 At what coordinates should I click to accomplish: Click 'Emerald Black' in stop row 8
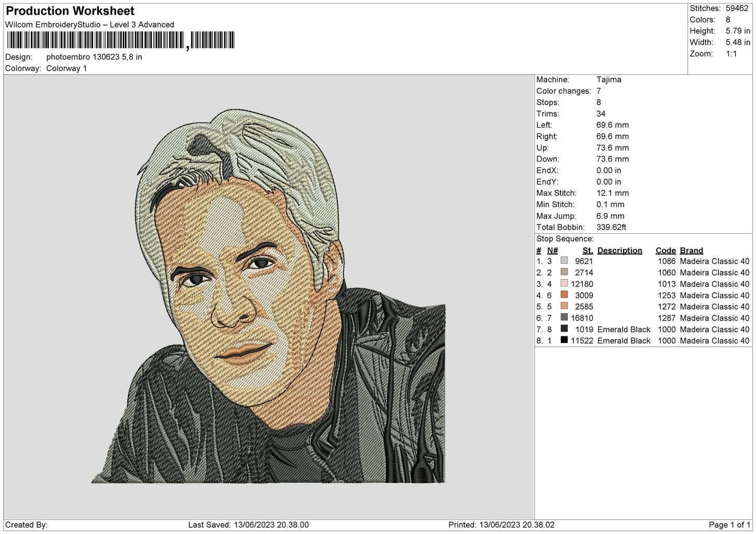tap(624, 341)
